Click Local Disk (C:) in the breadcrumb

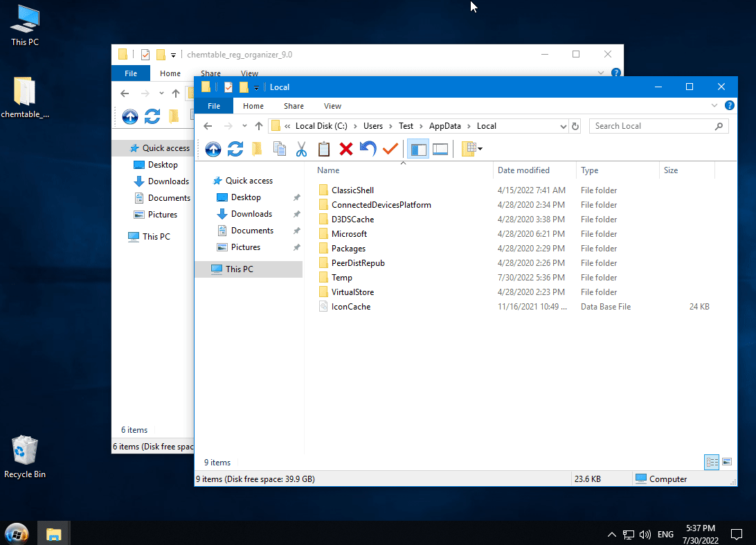point(321,126)
